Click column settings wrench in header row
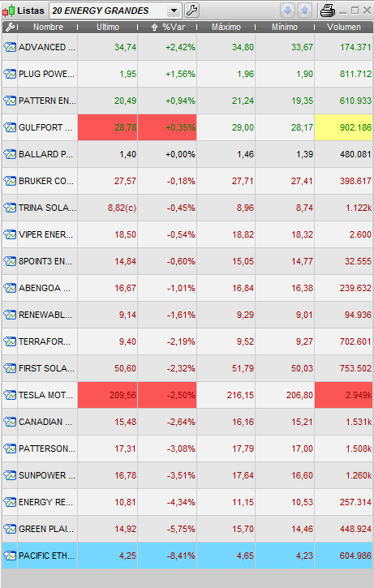 point(10,27)
